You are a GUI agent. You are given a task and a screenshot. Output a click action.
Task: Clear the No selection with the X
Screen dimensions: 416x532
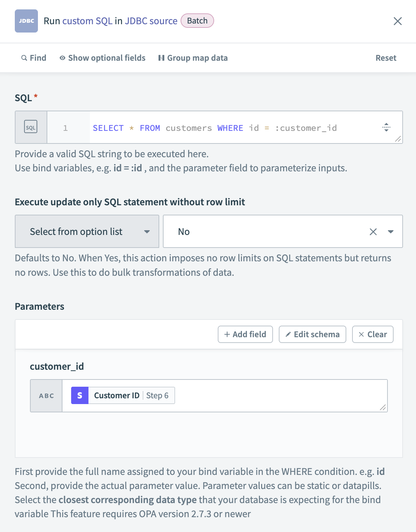(373, 231)
